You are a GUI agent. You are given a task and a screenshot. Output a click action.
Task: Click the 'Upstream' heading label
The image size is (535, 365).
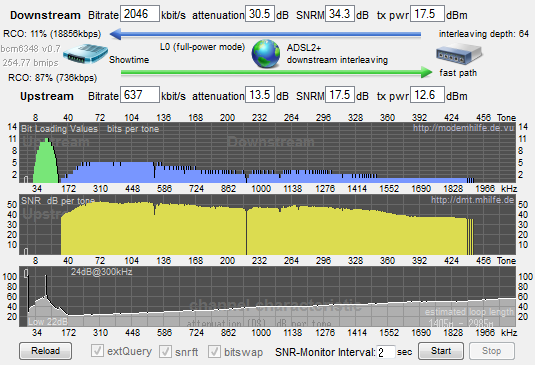(x=47, y=96)
